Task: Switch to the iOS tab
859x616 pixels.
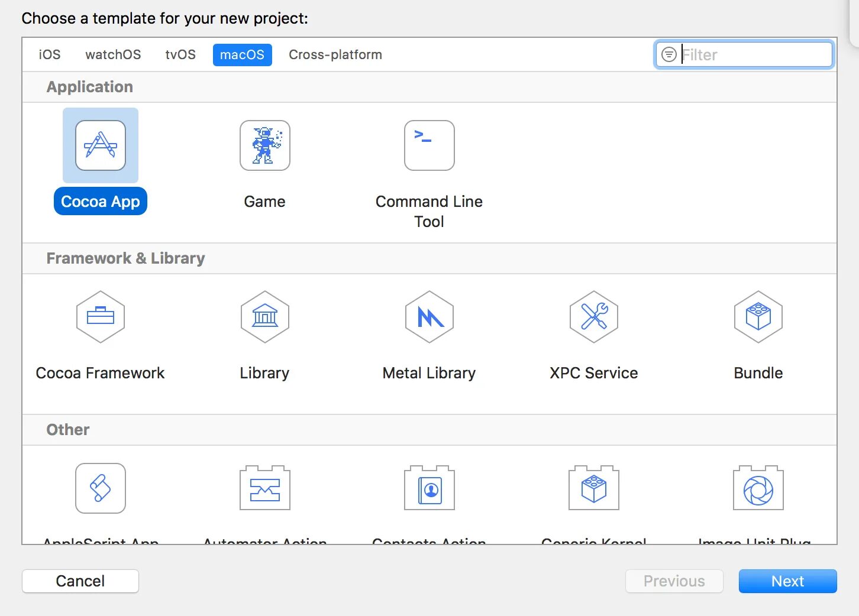Action: 50,55
